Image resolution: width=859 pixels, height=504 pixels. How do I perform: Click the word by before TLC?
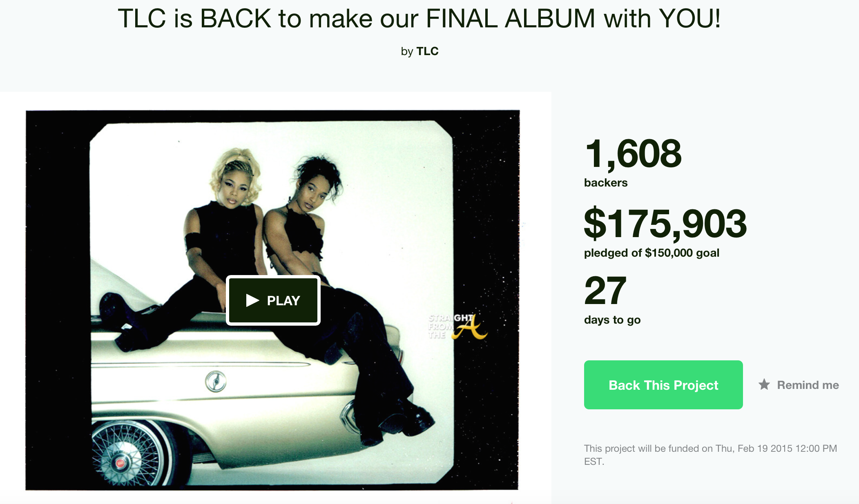coord(407,51)
